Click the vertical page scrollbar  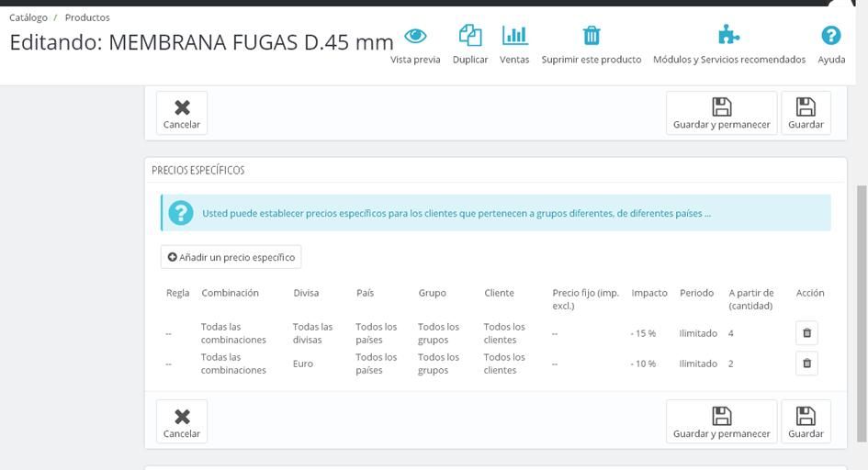[x=862, y=314]
